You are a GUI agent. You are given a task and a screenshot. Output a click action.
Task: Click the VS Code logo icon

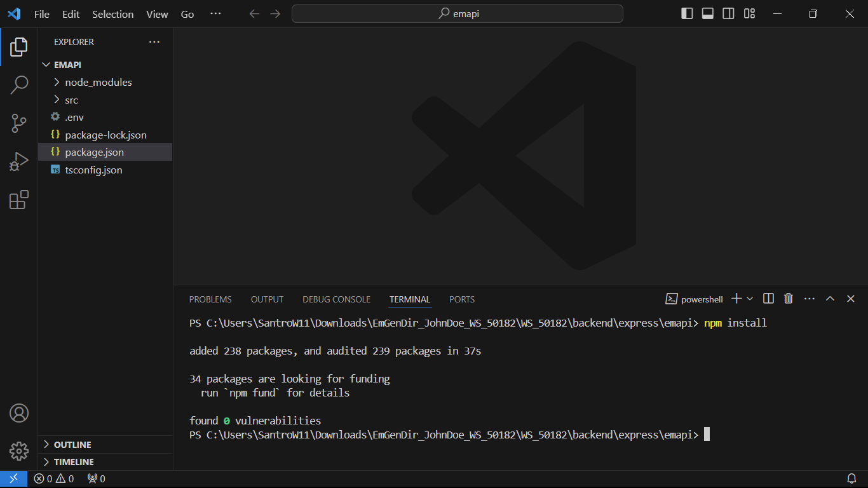pos(14,14)
